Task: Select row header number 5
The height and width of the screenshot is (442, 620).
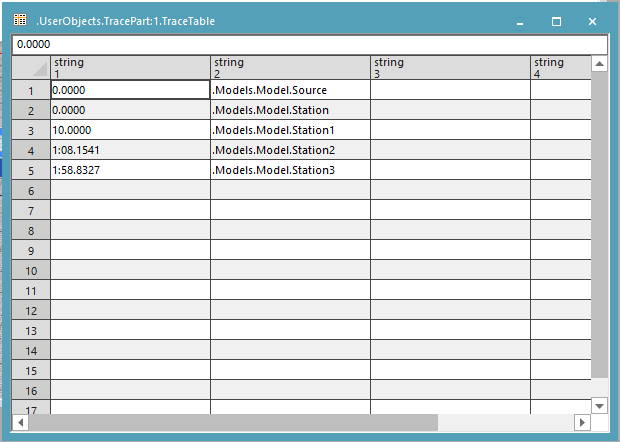Action: tap(31, 170)
